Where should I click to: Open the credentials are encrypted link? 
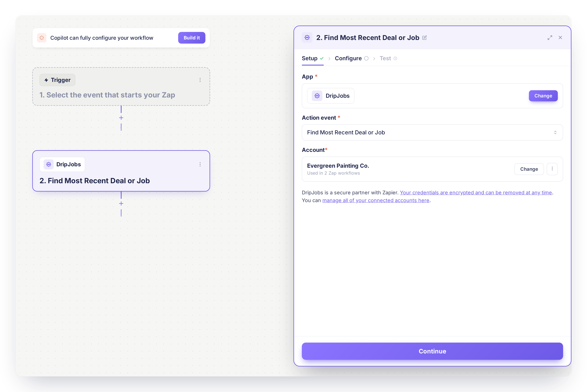pos(476,192)
